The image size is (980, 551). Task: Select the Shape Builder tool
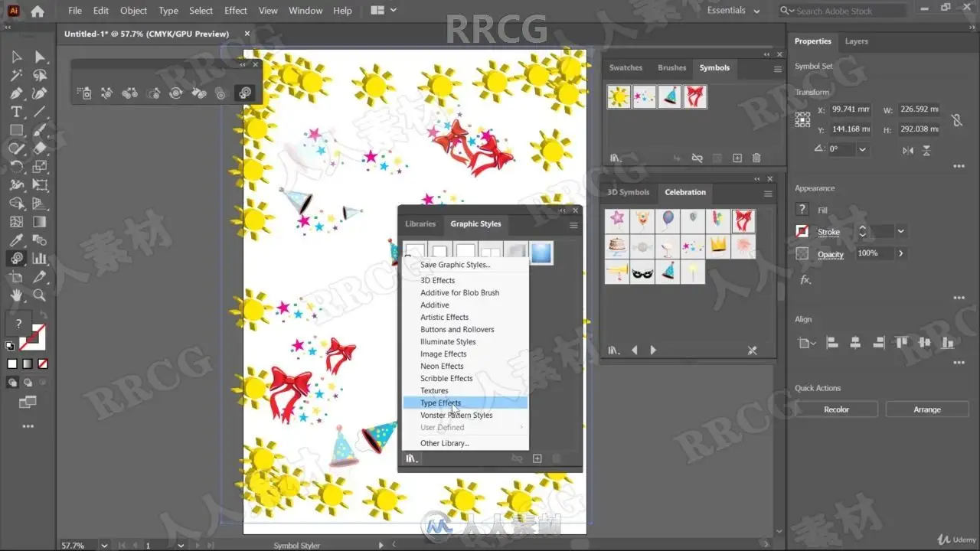(16, 204)
